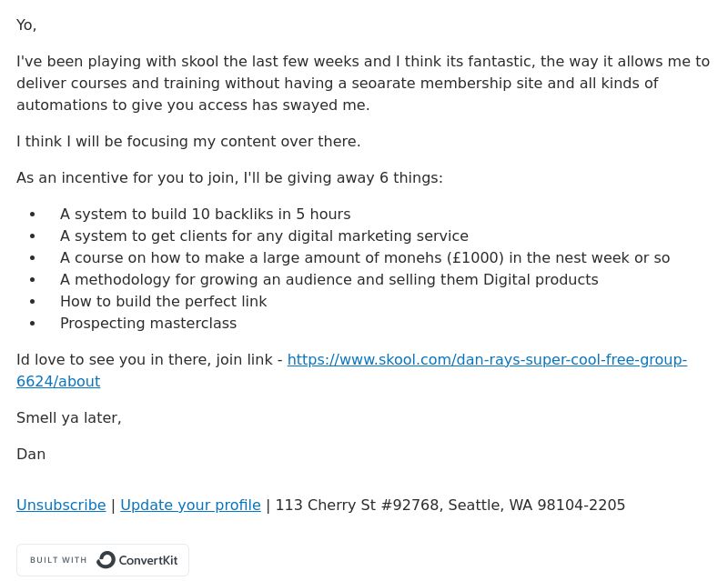
Task: Click the bullet about 10 backliks
Action: coord(206,214)
